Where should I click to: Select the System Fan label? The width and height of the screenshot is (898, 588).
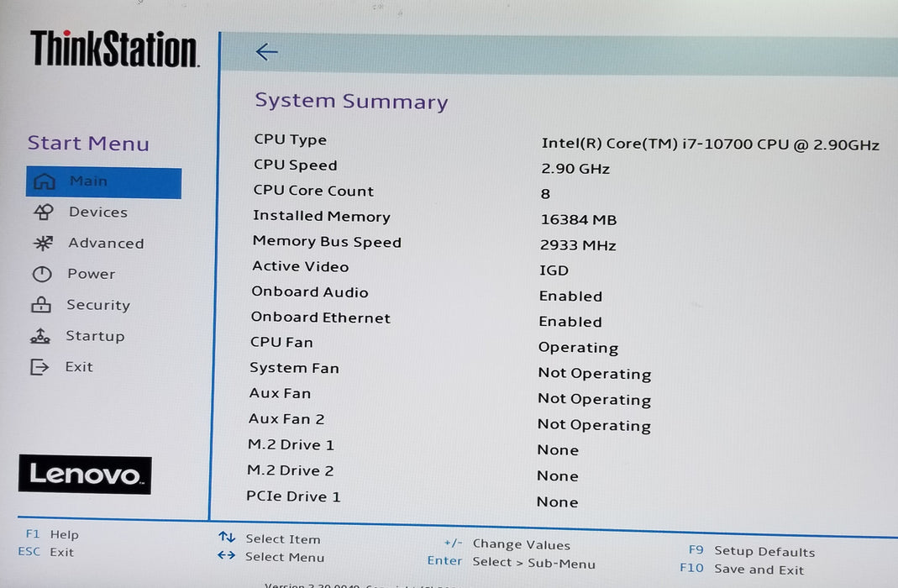tap(294, 368)
